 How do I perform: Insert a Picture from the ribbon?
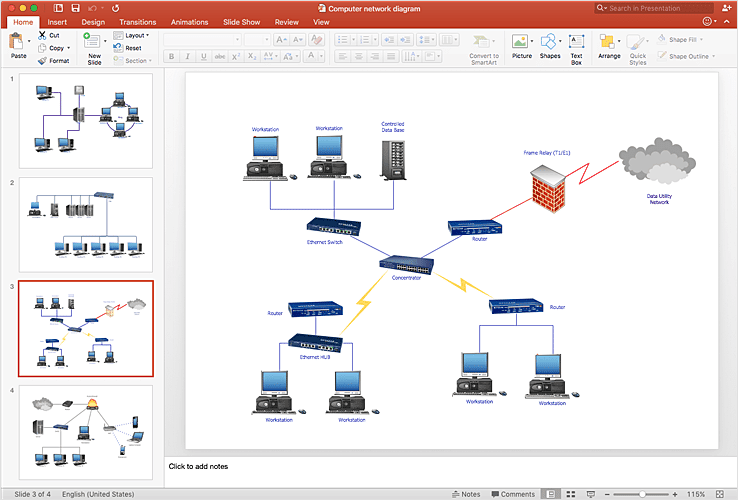coord(520,41)
